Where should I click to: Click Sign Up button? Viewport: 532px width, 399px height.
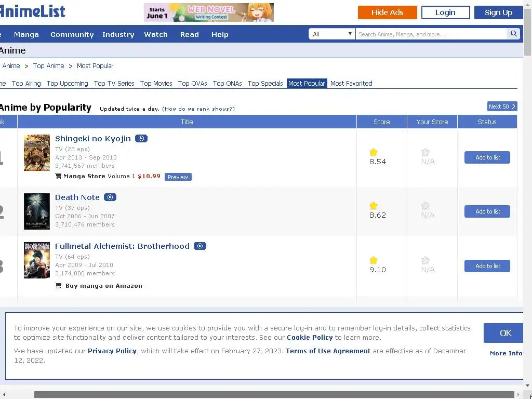tap(498, 12)
